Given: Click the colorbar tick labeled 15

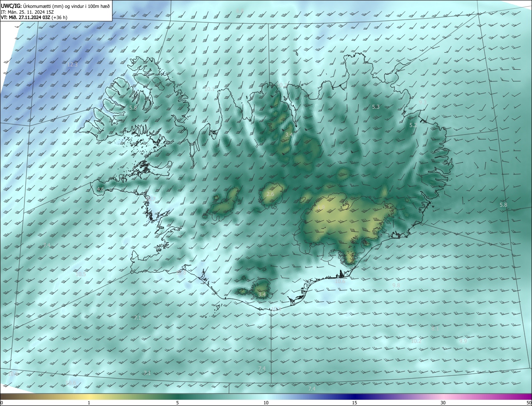Looking at the screenshot, I should click(355, 402).
